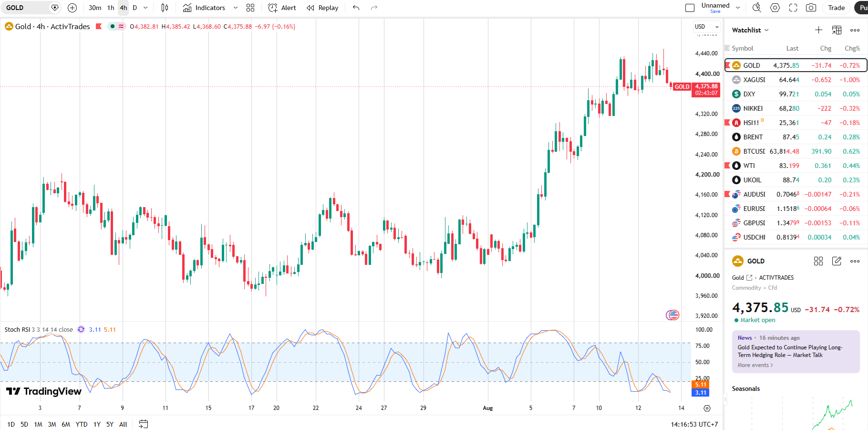Toggle the WTI flag in the watchlist
868x430 pixels.
point(727,166)
